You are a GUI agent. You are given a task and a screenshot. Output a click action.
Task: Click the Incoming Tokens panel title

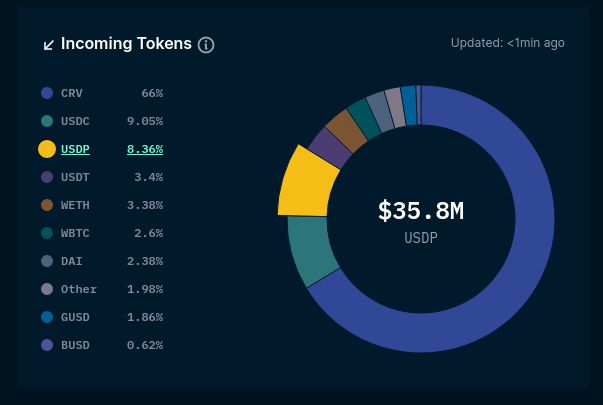click(x=126, y=44)
